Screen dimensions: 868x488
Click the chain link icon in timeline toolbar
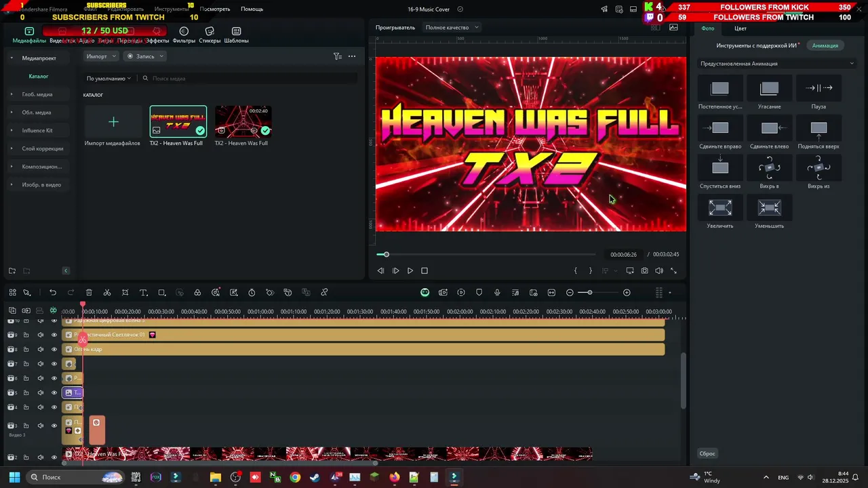pyautogui.click(x=324, y=293)
